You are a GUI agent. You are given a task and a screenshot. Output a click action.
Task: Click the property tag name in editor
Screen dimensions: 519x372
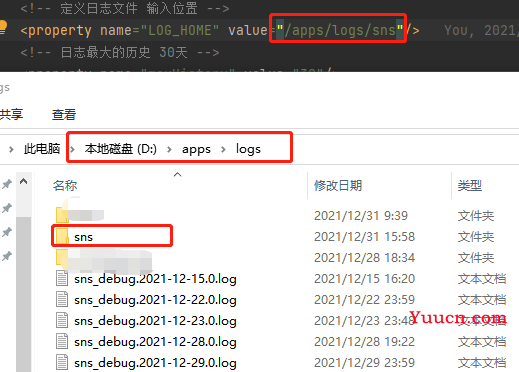coord(60,31)
